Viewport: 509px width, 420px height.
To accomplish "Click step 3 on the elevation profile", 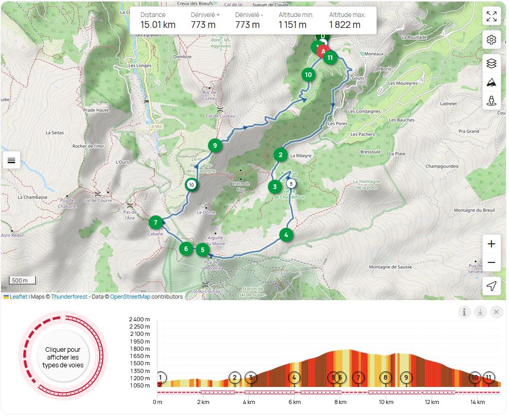I will (x=250, y=378).
